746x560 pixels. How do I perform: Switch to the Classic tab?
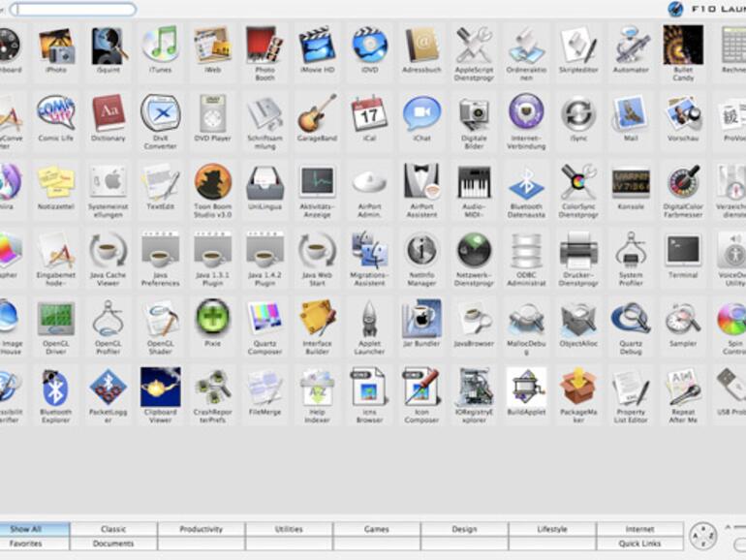113,529
